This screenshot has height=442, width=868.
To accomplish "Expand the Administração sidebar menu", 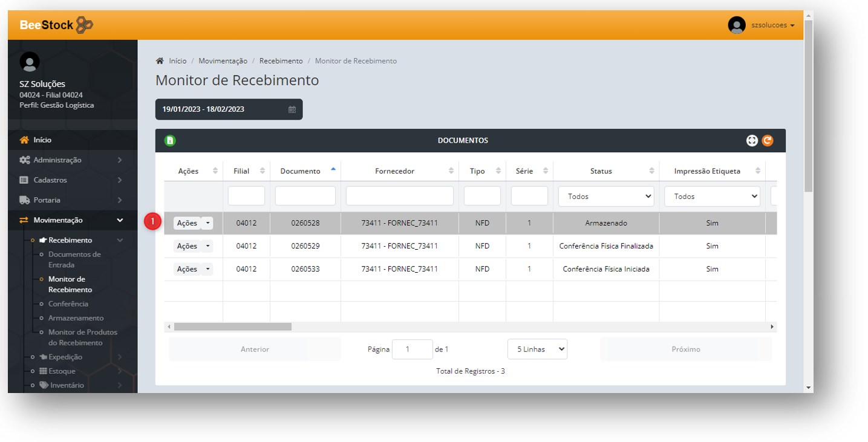I will [x=70, y=160].
